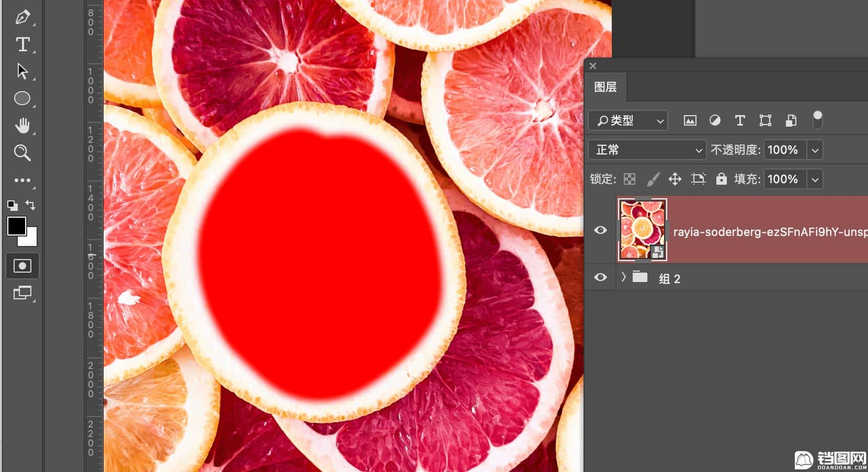Open the 类型 filter type dropdown
Image resolution: width=868 pixels, height=472 pixels.
click(x=628, y=121)
